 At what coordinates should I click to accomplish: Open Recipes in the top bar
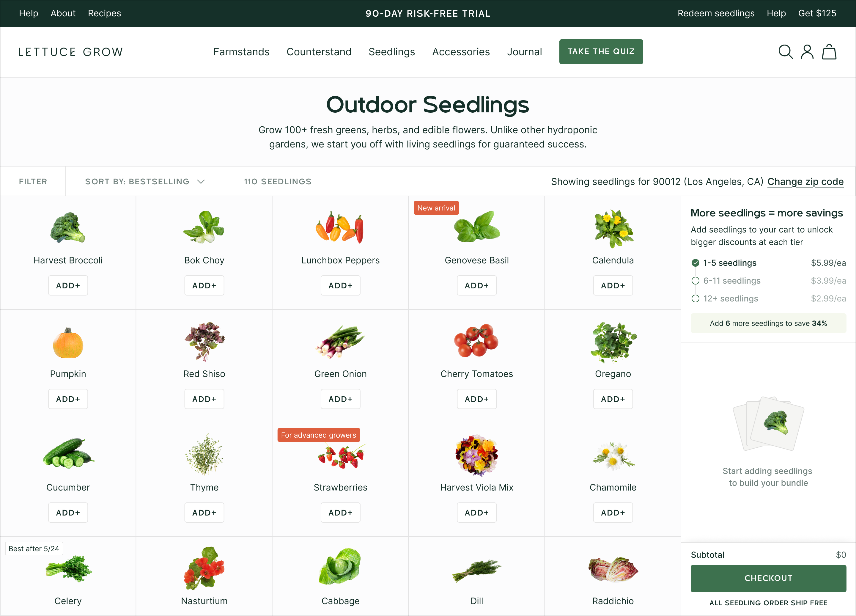point(105,13)
